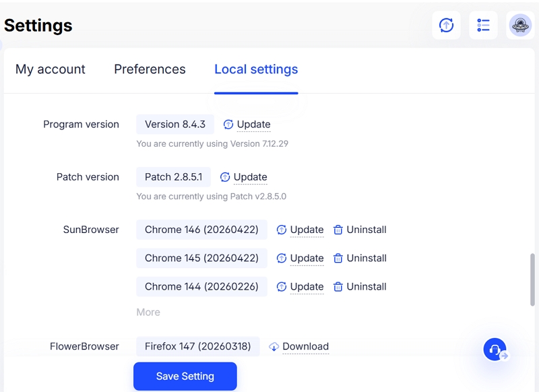Open the floating support headset button
Screen dimensions: 539x392
pyautogui.click(x=494, y=350)
